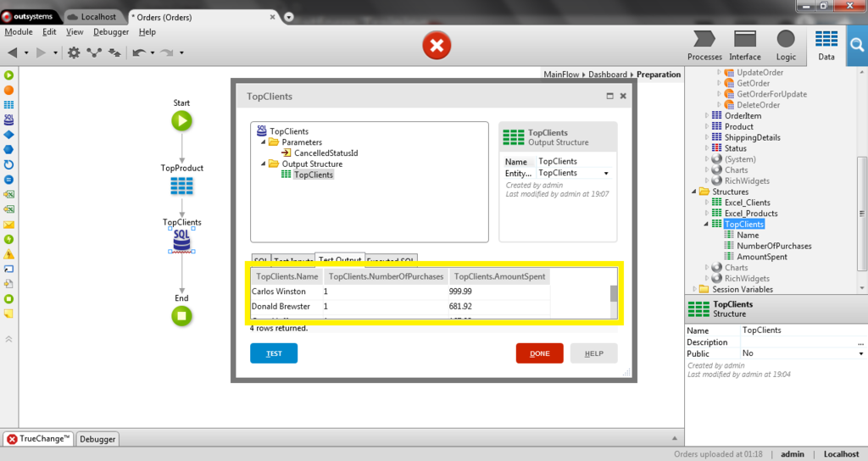Click the Start node on the canvas
The image size is (868, 461).
(x=181, y=120)
